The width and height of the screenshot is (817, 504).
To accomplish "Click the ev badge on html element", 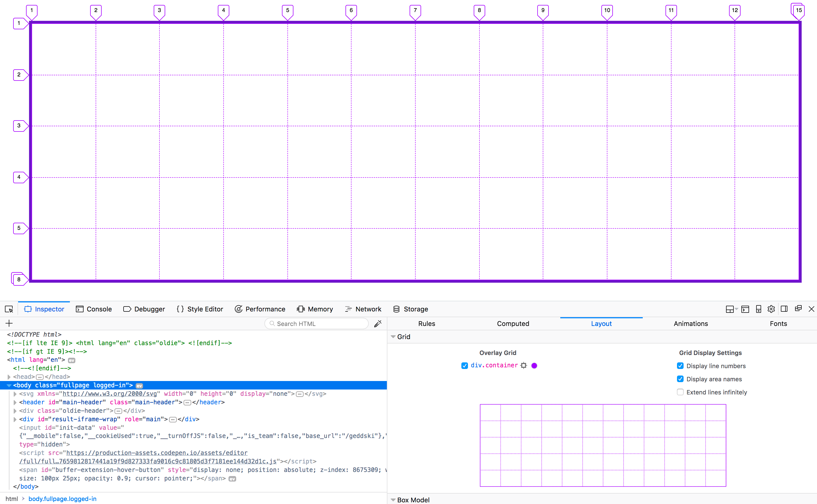I will point(72,360).
